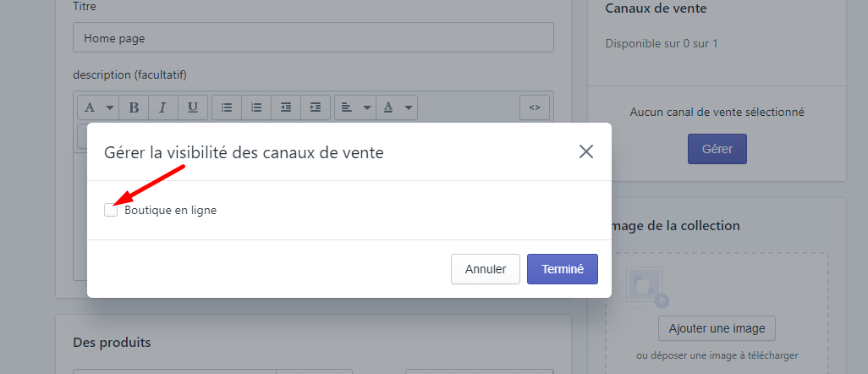
Task: Click the Annuler button
Action: coord(486,269)
